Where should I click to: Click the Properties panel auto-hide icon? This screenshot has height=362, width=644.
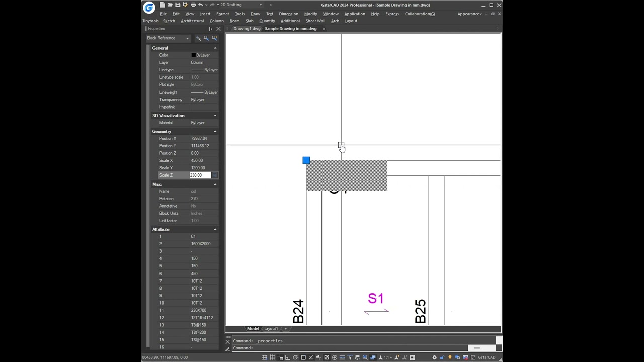(211, 29)
